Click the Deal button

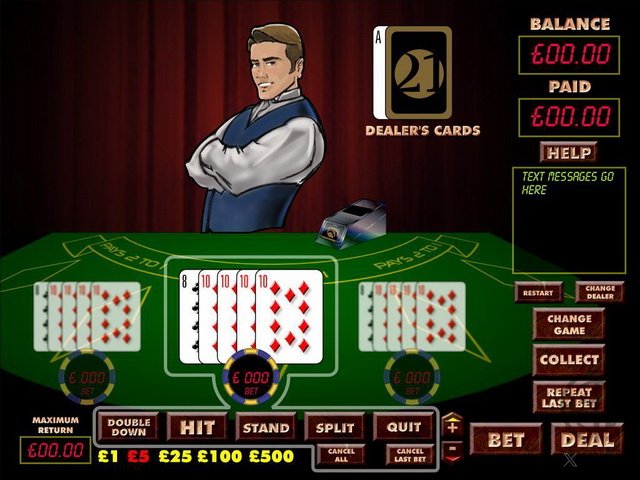tap(587, 439)
